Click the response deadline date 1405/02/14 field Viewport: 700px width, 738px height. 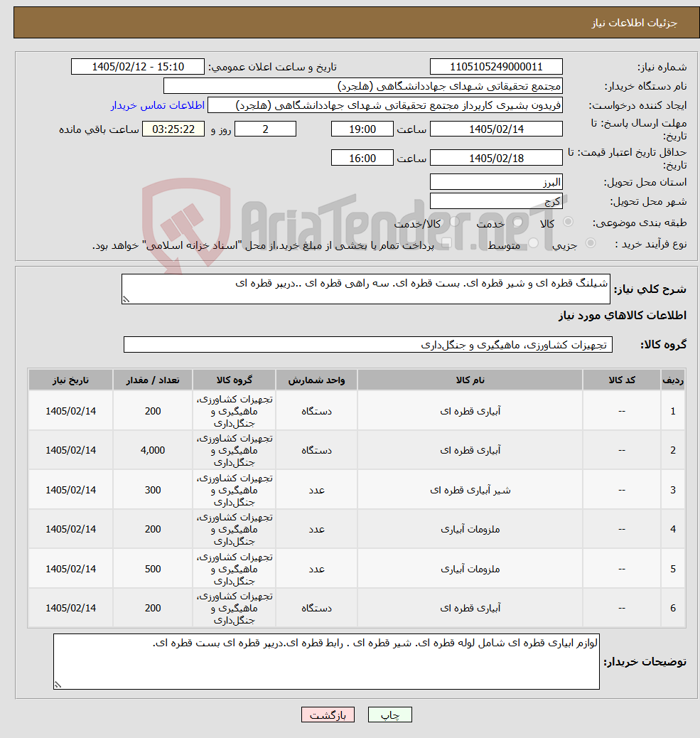click(x=496, y=129)
